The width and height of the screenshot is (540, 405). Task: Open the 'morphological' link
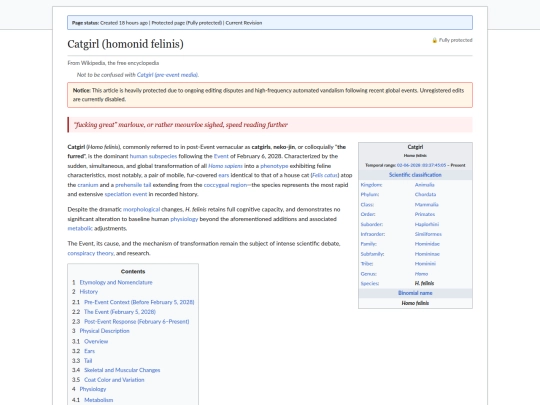click(141, 209)
